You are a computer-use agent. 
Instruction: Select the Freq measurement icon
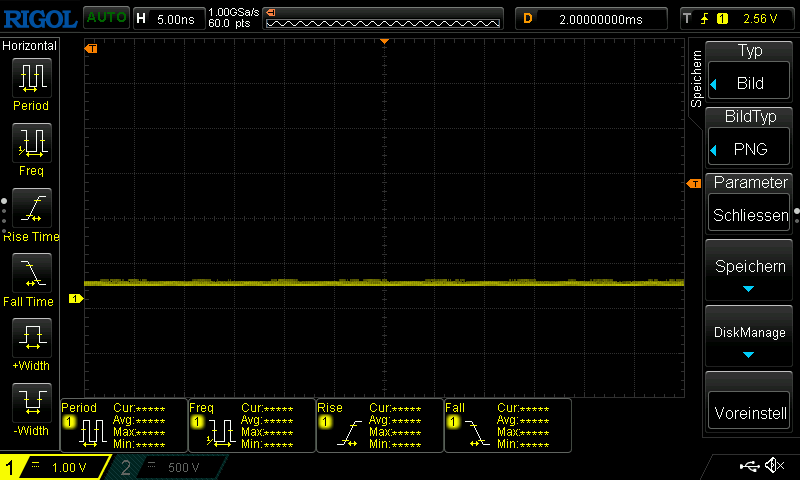click(31, 143)
